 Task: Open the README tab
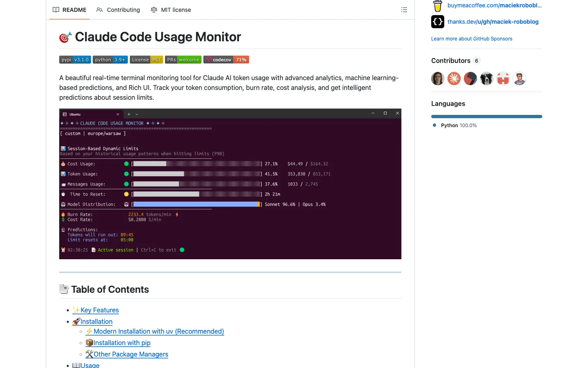pos(69,10)
